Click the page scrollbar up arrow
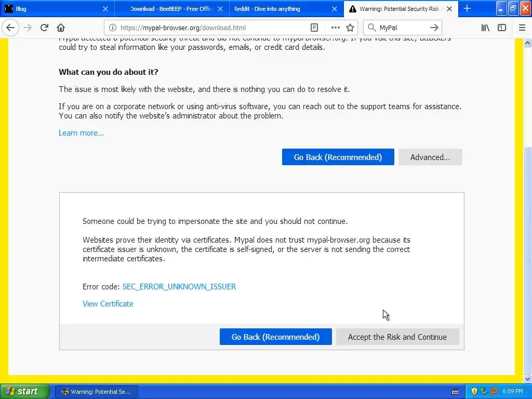This screenshot has width=532, height=399. [x=528, y=43]
